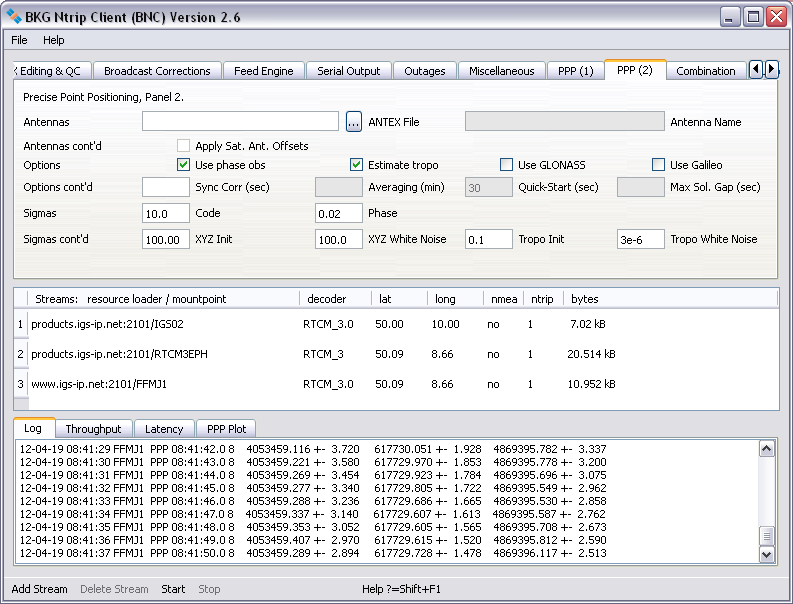Image resolution: width=793 pixels, height=604 pixels.
Task: Click the ANTEX file browse button
Action: [353, 122]
